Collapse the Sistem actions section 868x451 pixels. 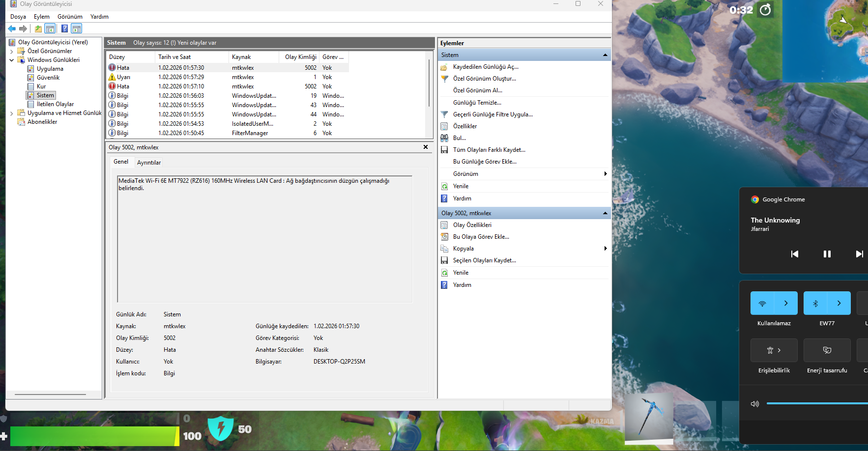[x=605, y=55]
